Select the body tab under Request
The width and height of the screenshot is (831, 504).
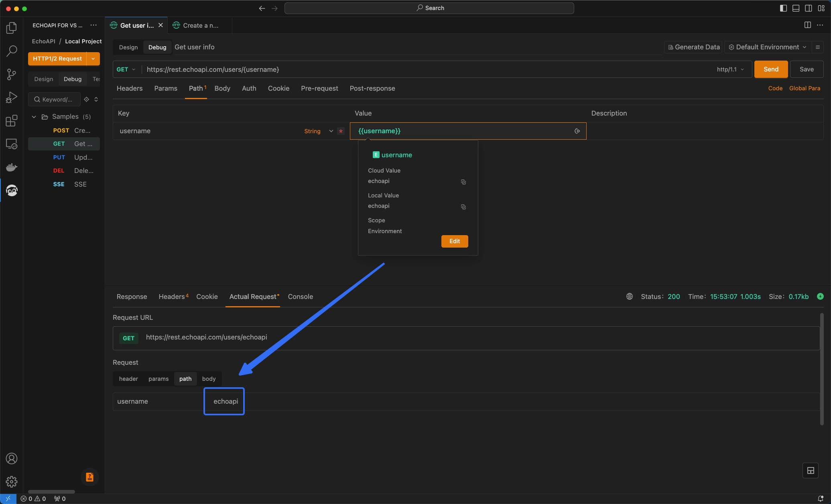209,379
